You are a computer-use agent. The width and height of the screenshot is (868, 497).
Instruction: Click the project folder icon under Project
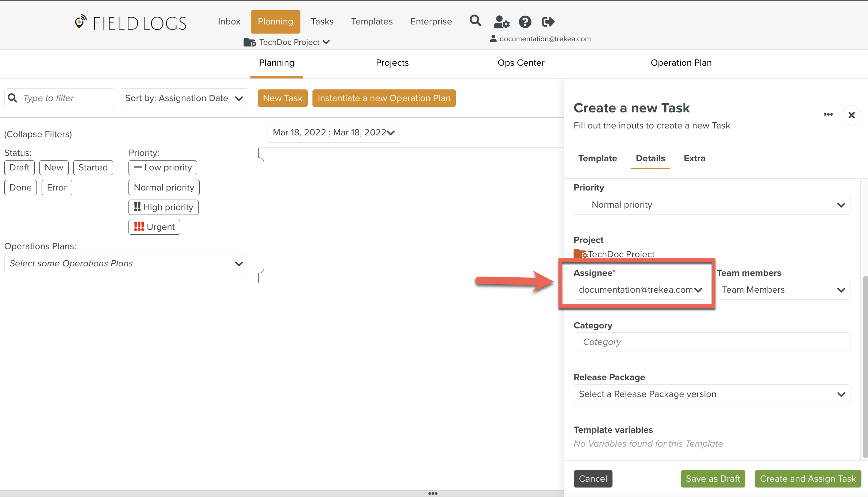[580, 254]
